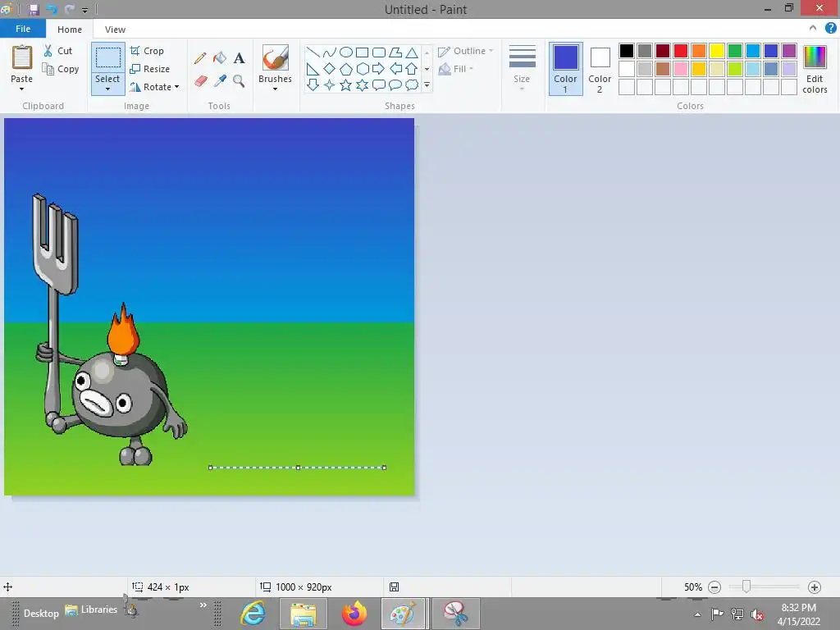Open Snipping Tool from taskbar
Viewport: 840px width, 630px height.
click(455, 614)
